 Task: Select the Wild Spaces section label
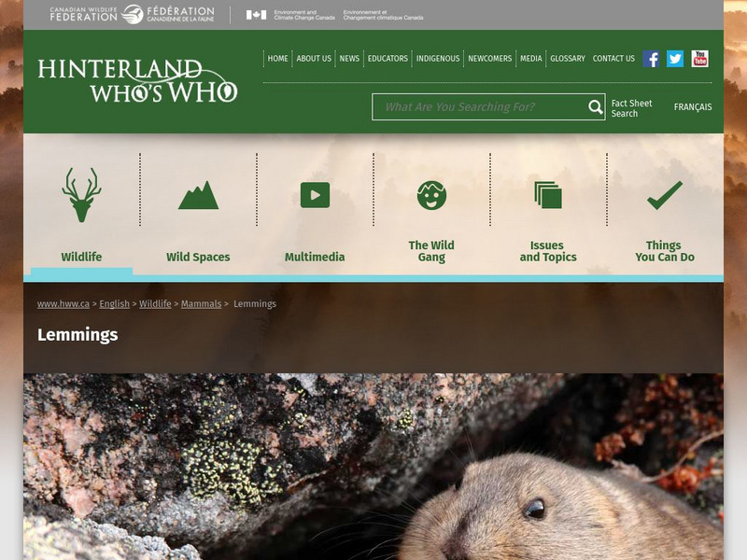click(198, 258)
